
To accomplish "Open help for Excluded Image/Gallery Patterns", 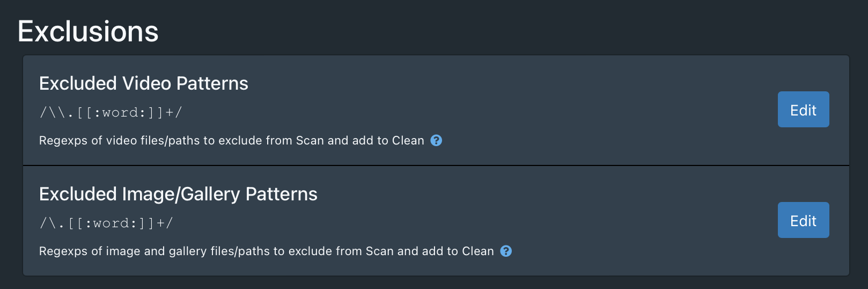I will [x=505, y=251].
